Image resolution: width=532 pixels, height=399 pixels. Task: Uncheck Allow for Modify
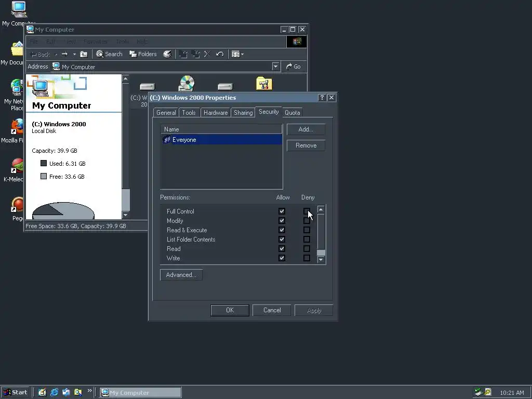pos(282,220)
